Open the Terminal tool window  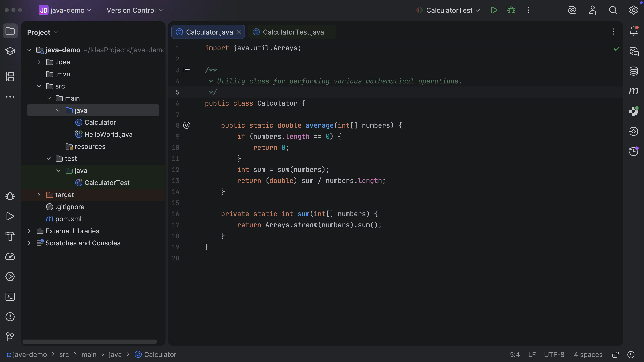[10, 296]
